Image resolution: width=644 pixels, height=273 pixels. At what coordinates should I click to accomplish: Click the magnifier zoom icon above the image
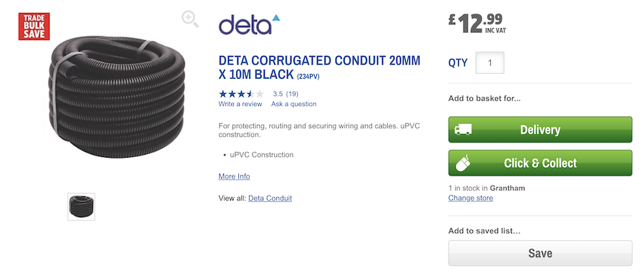[190, 19]
